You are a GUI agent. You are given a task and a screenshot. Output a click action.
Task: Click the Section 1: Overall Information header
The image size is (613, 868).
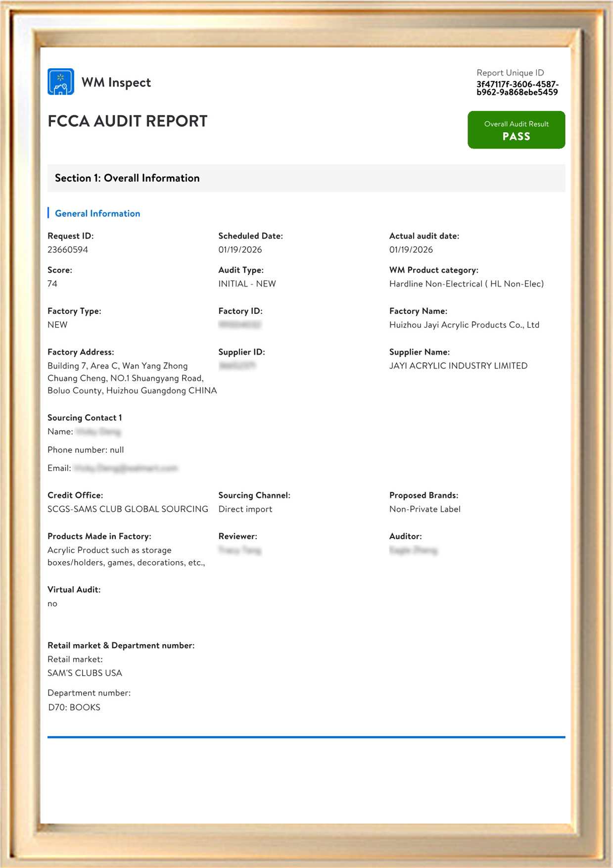[x=306, y=178]
